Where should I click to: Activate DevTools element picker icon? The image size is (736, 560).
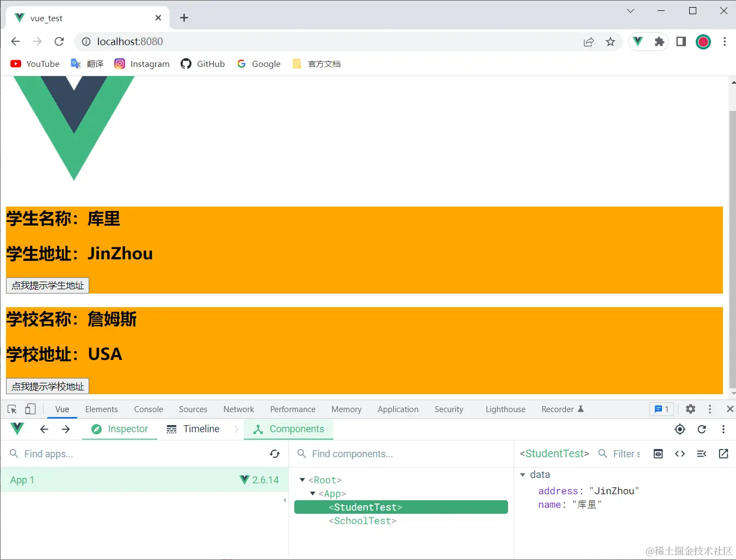point(12,409)
